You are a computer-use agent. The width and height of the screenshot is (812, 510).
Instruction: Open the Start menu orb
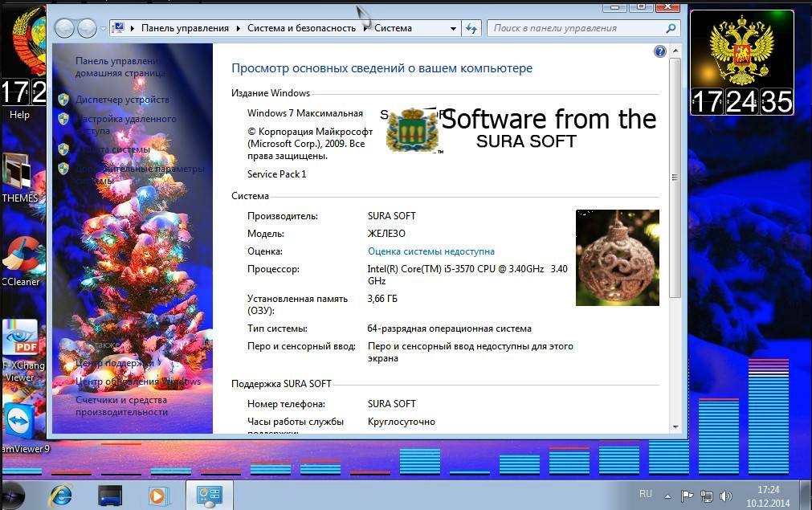pyautogui.click(x=12, y=496)
